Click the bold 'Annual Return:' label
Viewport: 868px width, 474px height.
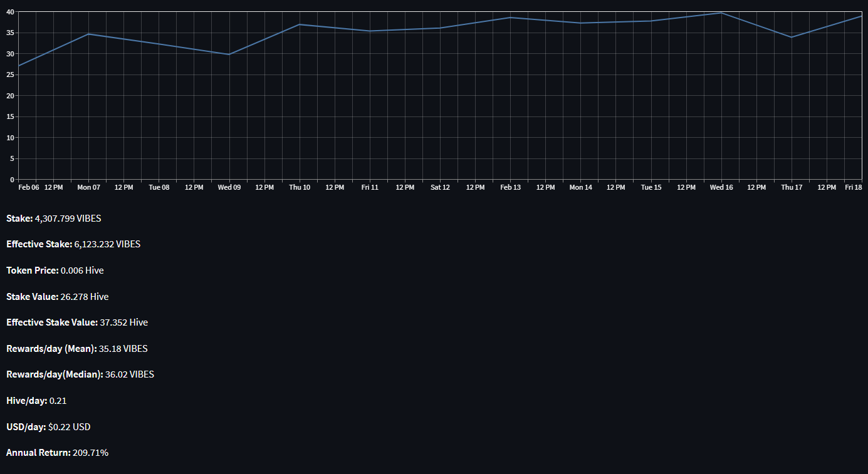(x=38, y=453)
